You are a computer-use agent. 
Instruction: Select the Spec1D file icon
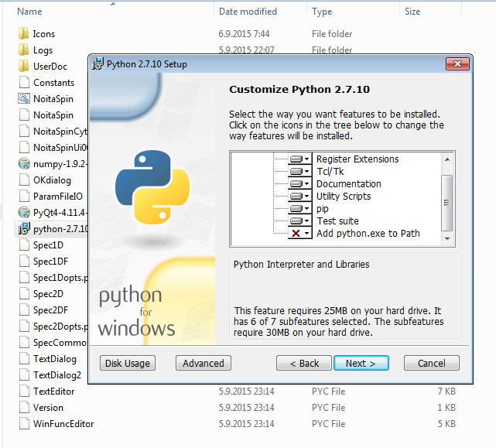tap(24, 245)
